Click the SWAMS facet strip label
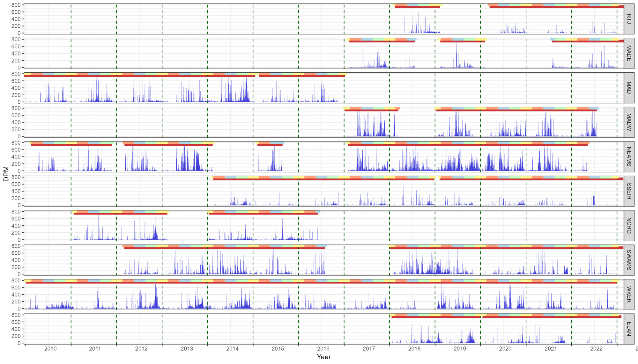Screen dimensions: 638x364 click(x=629, y=260)
